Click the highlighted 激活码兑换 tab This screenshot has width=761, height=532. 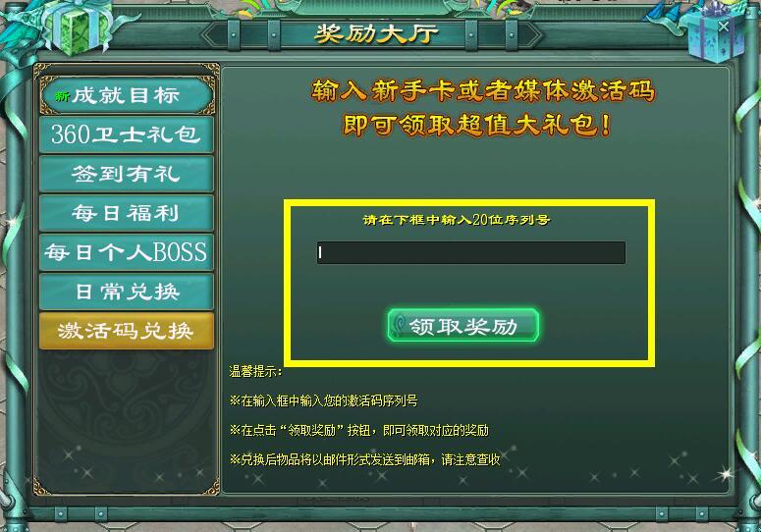pyautogui.click(x=127, y=331)
